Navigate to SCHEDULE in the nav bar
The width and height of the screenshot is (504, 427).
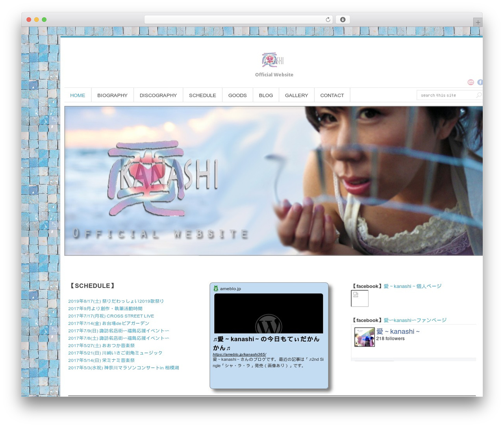click(202, 95)
